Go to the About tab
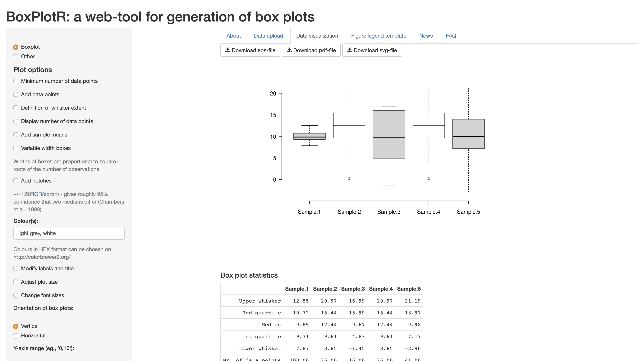The height and width of the screenshot is (361, 644). (x=233, y=36)
